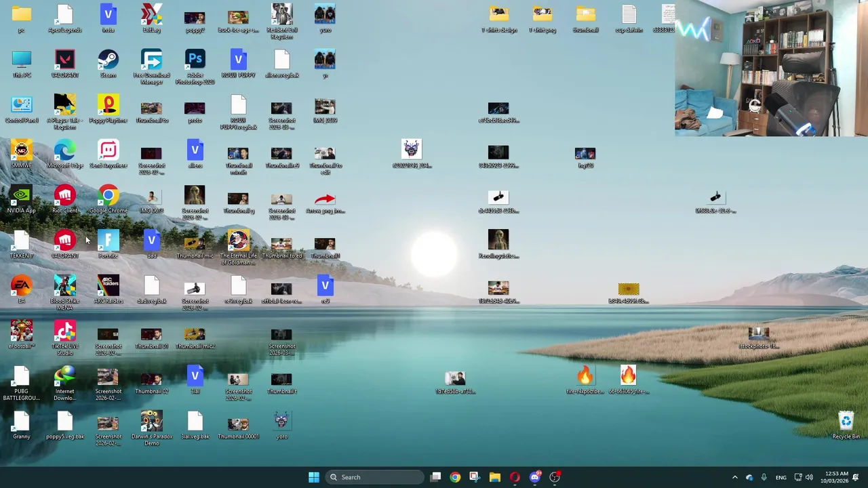
Task: Open the OBS Studio taskbar icon
Action: tap(555, 477)
